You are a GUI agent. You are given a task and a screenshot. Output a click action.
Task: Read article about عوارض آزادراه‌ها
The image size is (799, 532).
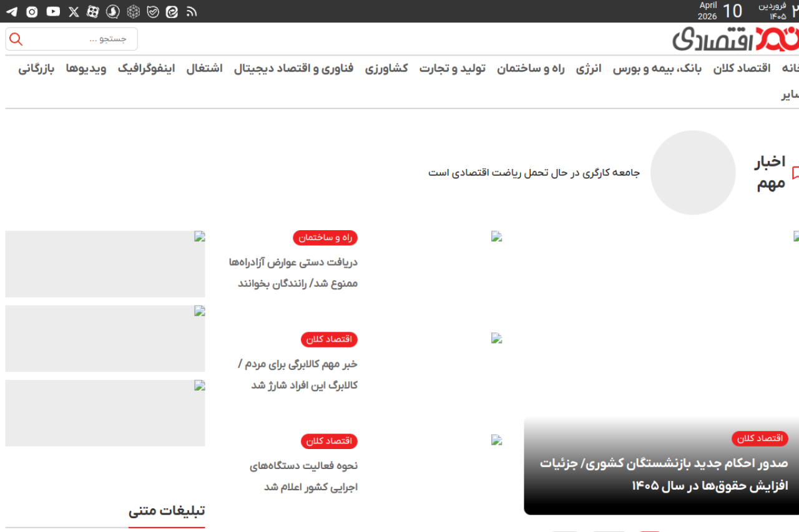point(293,273)
